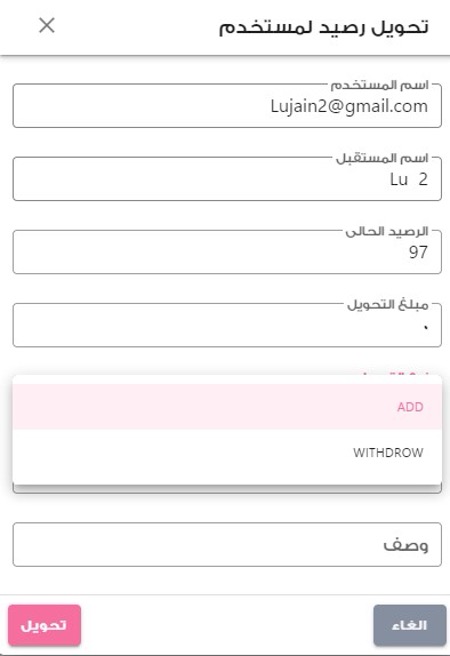450x656 pixels.
Task: Click the اسم المستخدم field label
Action: (x=380, y=85)
